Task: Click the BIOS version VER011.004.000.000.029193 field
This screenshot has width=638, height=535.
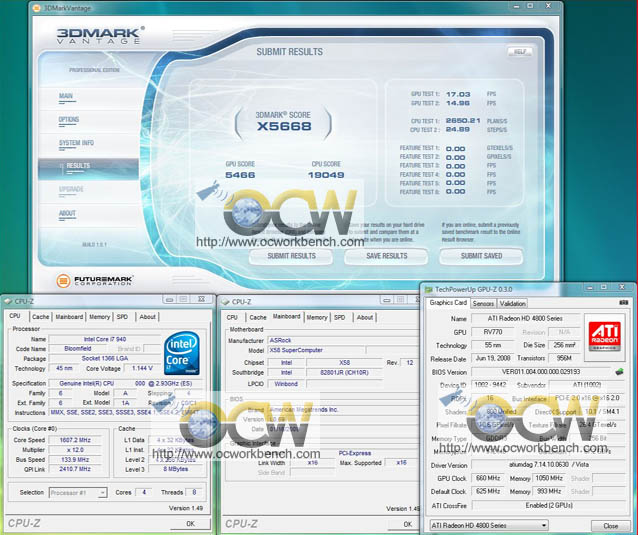Action: pos(540,372)
